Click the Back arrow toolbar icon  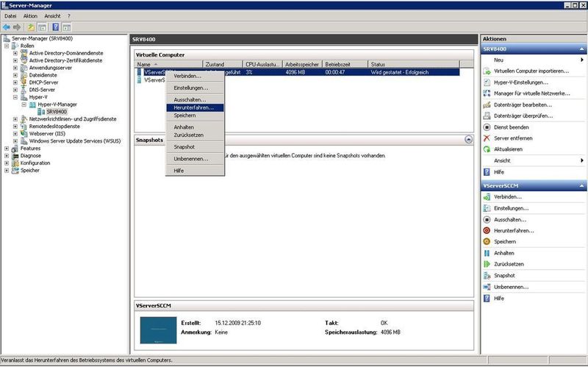pos(6,27)
